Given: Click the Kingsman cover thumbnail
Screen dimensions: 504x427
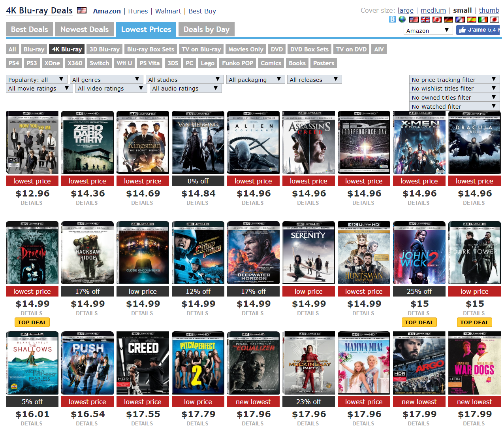Looking at the screenshot, I should coord(143,142).
